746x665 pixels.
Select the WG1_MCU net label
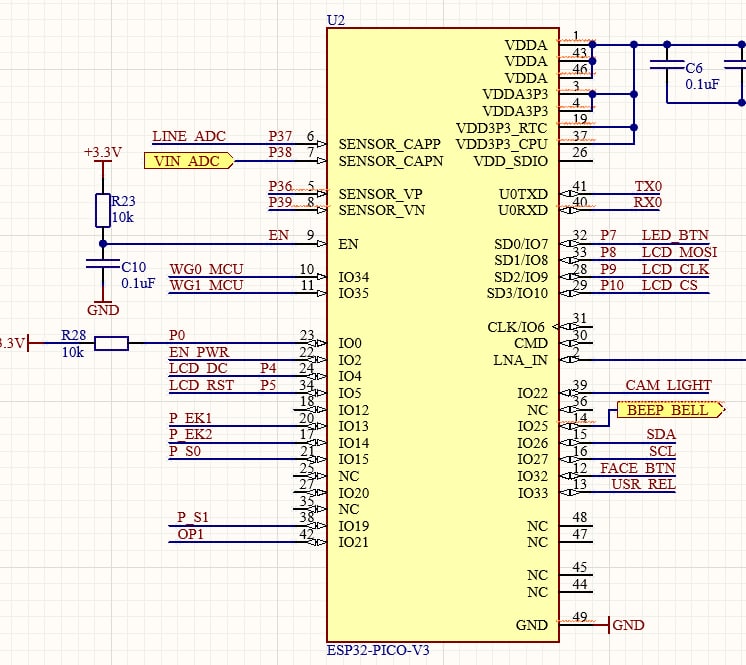tap(206, 285)
